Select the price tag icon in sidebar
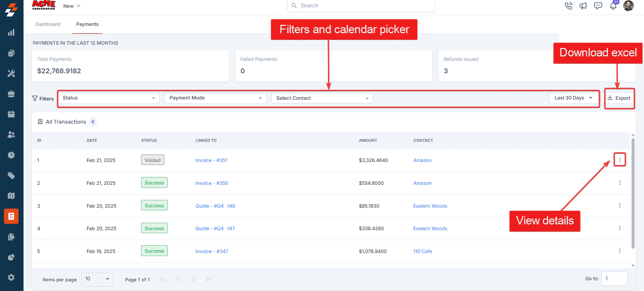Screen dimensions: 644x291 [x=11, y=175]
